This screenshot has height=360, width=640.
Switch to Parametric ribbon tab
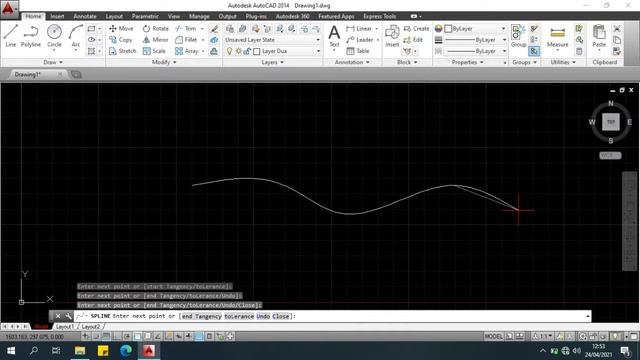point(145,16)
